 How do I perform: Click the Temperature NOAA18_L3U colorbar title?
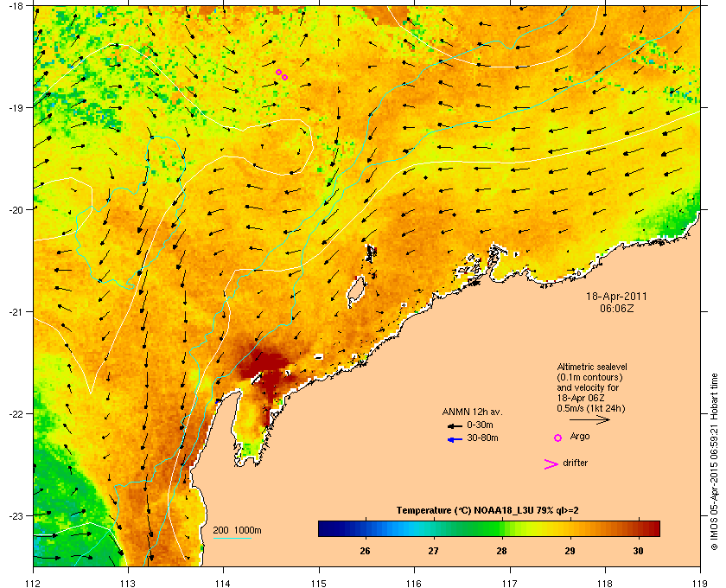coord(487,511)
